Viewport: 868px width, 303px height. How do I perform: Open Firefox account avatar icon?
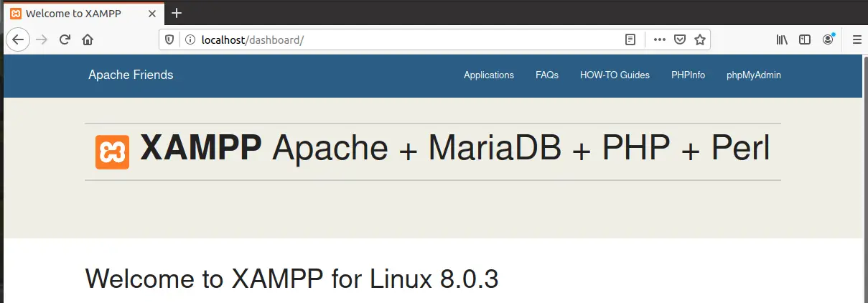[828, 39]
